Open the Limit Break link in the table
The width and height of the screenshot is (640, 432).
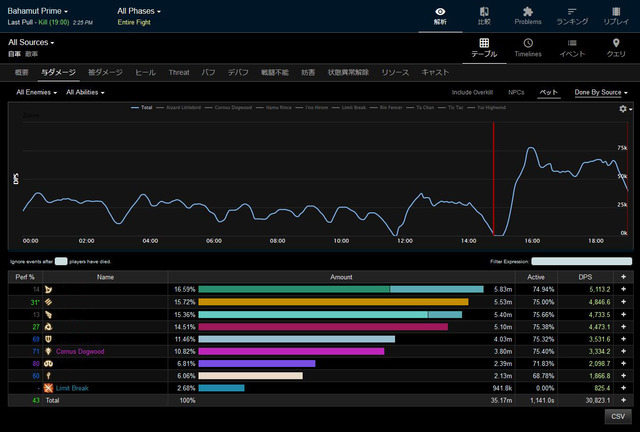(x=72, y=388)
